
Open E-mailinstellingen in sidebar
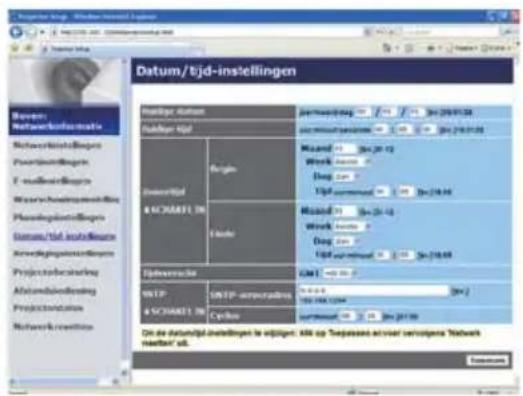(x=52, y=181)
